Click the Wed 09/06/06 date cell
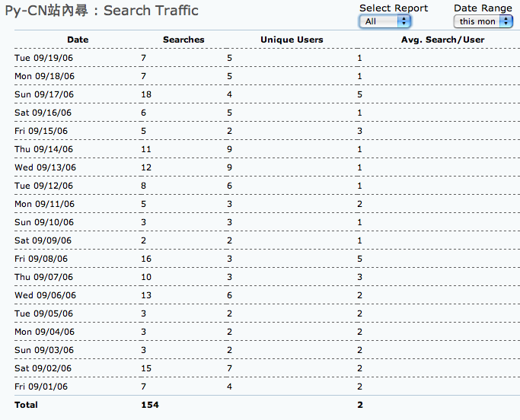Image resolution: width=520 pixels, height=420 pixels. click(44, 295)
